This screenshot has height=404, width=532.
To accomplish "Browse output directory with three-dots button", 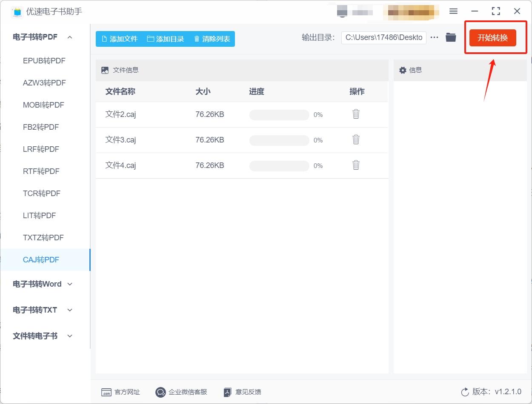I will pyautogui.click(x=434, y=37).
